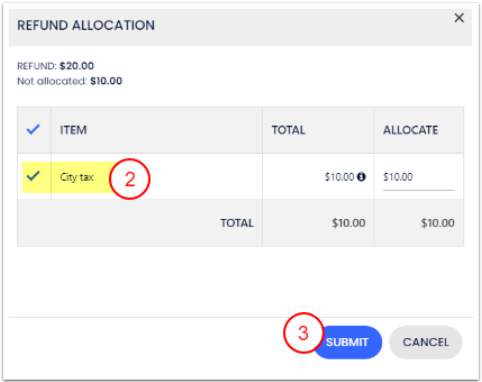Click the red circled number 3 marker
The width and height of the screenshot is (482, 382).
[303, 333]
